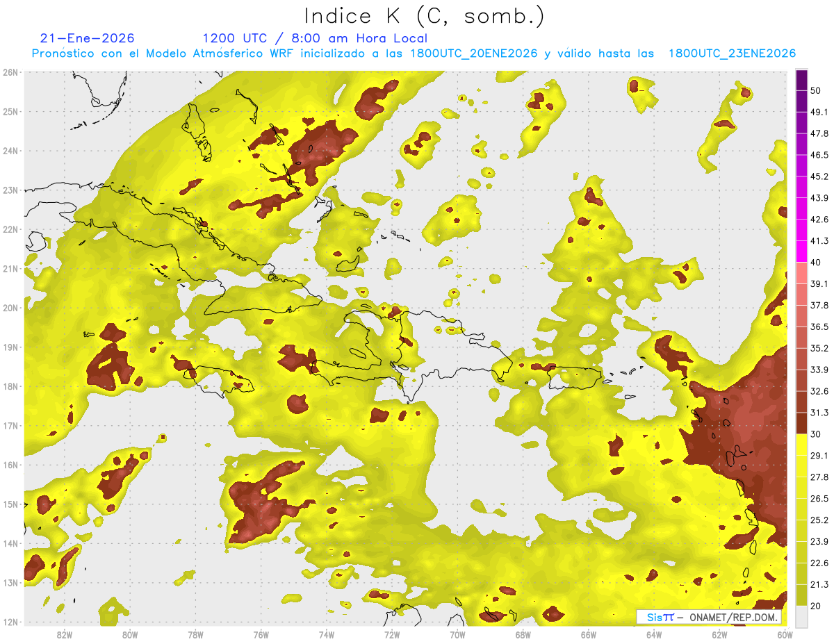Click the latitude label "20N"
The height and width of the screenshot is (644, 834).
10,307
